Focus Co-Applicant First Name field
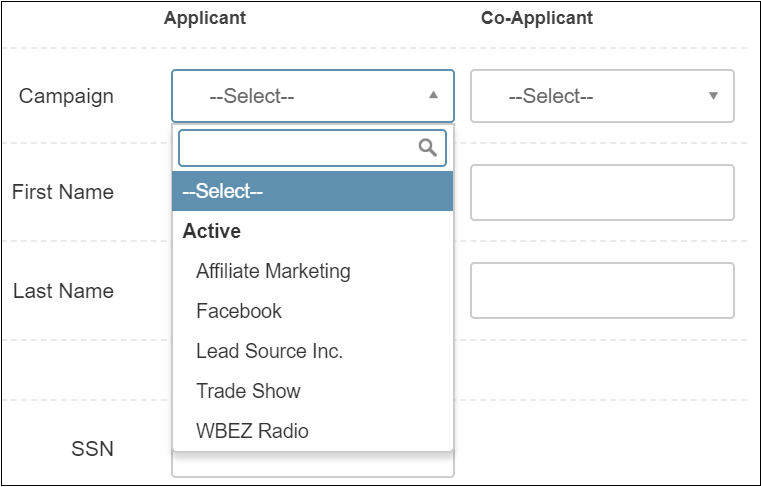Image resolution: width=761 pixels, height=487 pixels. [602, 192]
